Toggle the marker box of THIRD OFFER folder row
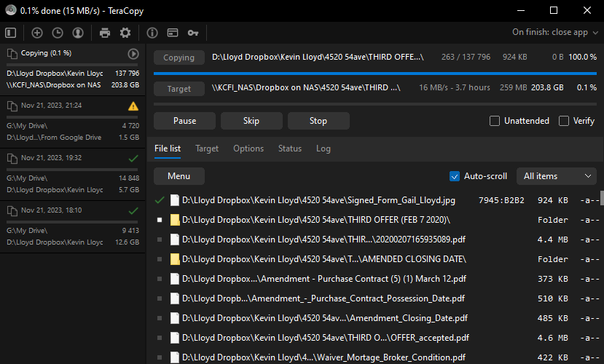This screenshot has height=364, width=604. pos(160,220)
